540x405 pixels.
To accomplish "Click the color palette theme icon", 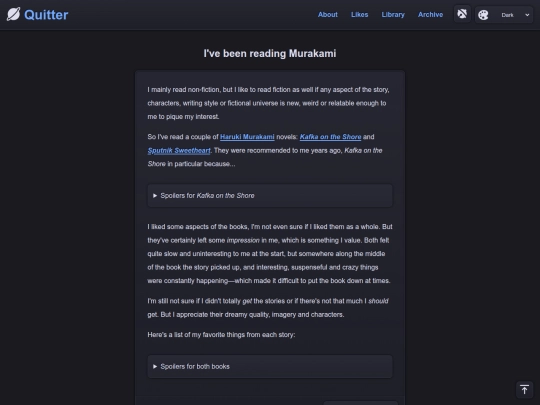I will [483, 15].
